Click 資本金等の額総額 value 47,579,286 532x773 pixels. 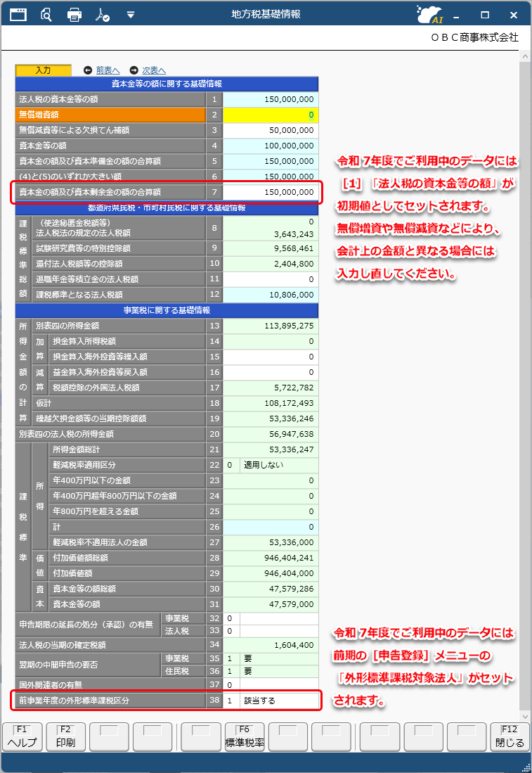[271, 589]
